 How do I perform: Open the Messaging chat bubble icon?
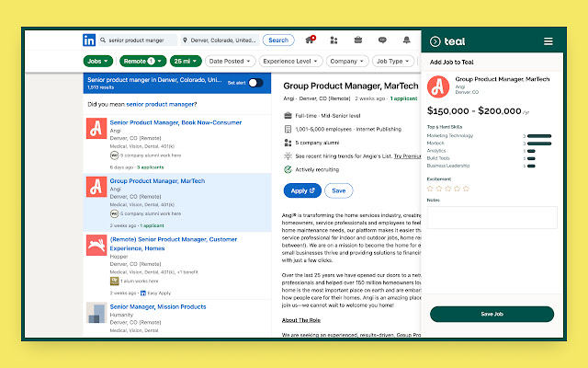coord(382,40)
